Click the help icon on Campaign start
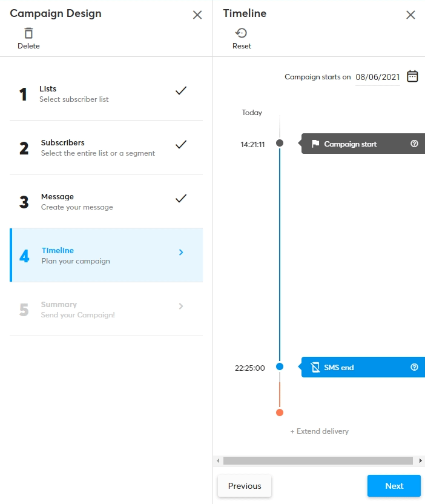 [415, 144]
